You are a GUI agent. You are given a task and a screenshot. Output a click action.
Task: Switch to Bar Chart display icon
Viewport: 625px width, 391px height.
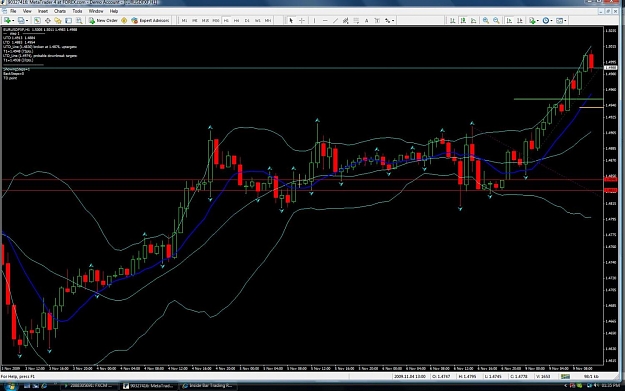coord(452,20)
